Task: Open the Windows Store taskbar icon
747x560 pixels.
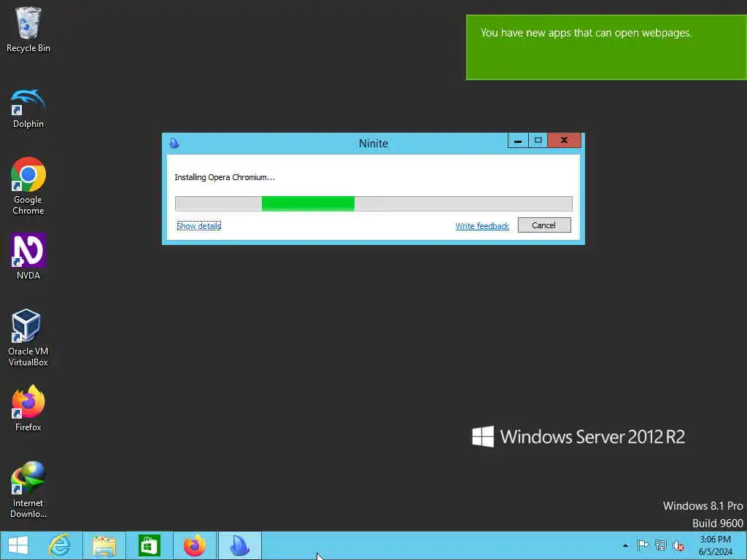Action: click(x=149, y=545)
